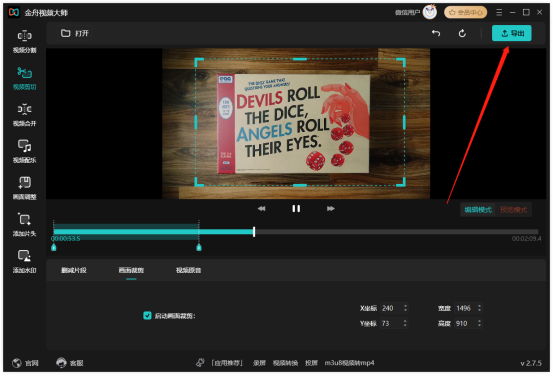
Task: Increase 高度 with the up arrow
Action: pyautogui.click(x=479, y=321)
